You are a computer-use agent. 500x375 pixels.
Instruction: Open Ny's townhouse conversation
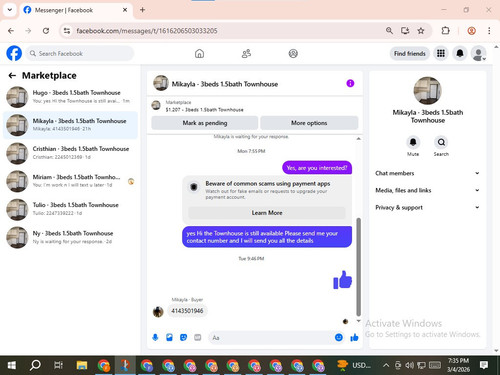(x=70, y=237)
